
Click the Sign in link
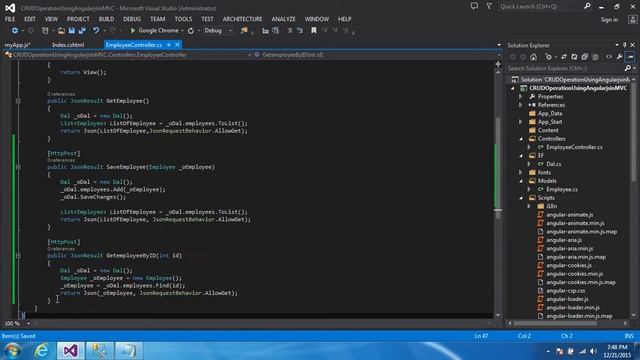(609, 20)
